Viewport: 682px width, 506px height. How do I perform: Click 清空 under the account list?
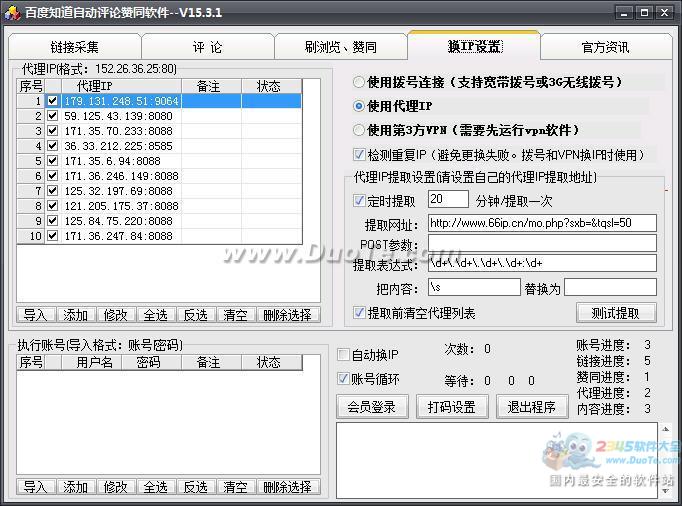point(236,487)
